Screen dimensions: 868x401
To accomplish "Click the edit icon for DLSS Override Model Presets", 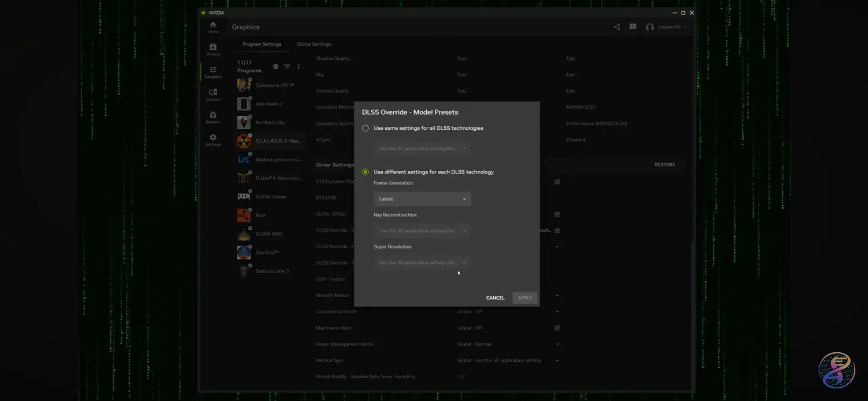I will pyautogui.click(x=557, y=231).
